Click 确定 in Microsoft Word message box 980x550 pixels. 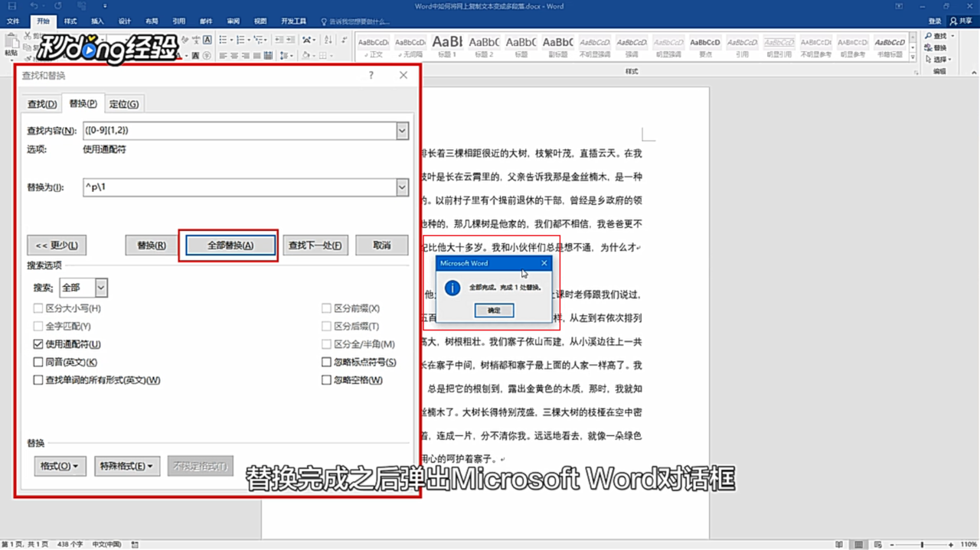(494, 311)
